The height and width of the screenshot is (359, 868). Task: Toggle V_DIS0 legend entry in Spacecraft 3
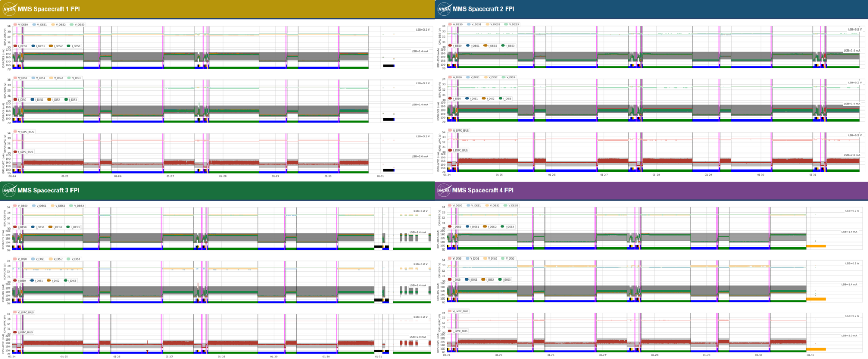pos(21,259)
